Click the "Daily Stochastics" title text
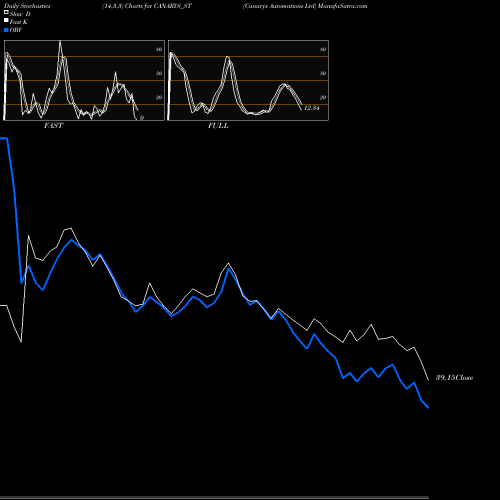The height and width of the screenshot is (500, 500). click(27, 6)
